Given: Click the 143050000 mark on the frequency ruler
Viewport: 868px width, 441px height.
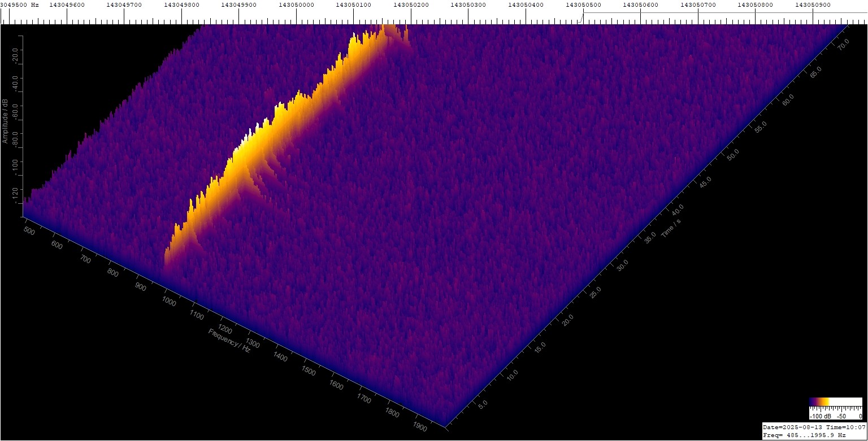Looking at the screenshot, I should 296,5.
